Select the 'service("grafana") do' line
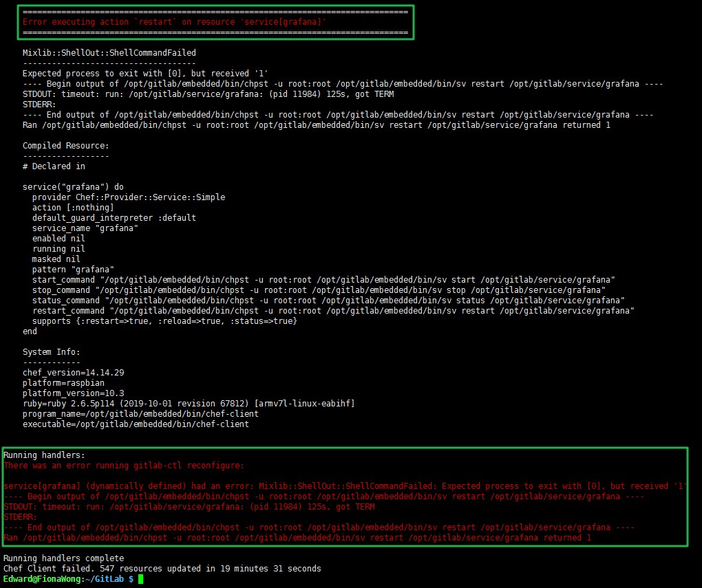The image size is (702, 588). point(73,186)
